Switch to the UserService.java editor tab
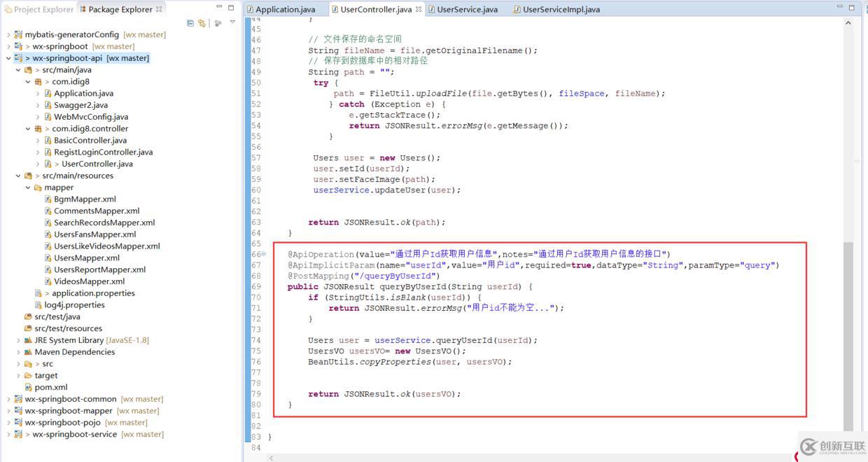This screenshot has height=462, width=868. [462, 9]
